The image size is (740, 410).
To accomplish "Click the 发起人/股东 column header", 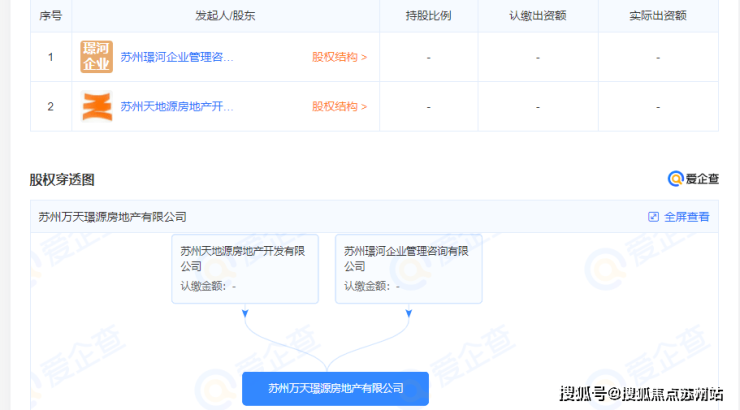I will [225, 16].
